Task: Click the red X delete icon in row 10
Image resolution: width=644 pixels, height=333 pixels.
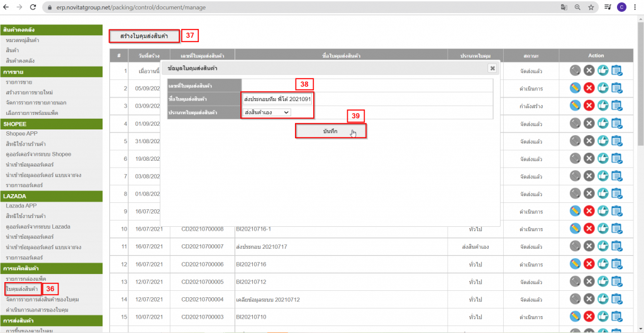Action: [589, 229]
